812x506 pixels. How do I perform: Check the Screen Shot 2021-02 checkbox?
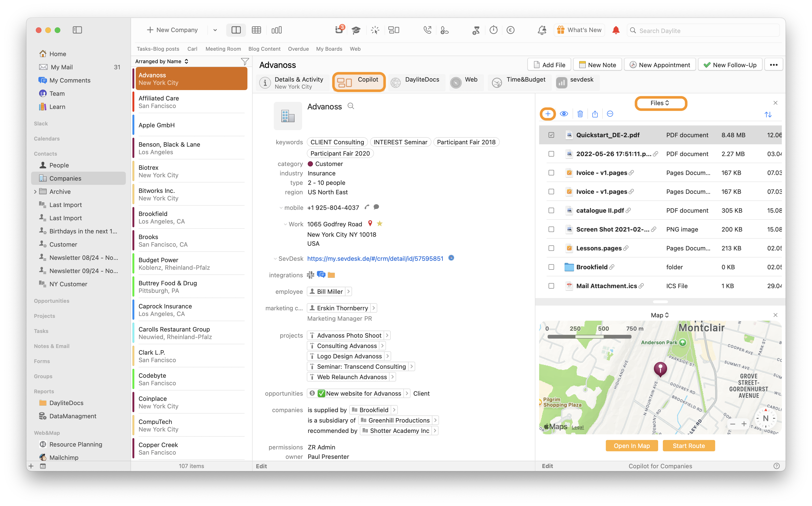click(x=551, y=229)
